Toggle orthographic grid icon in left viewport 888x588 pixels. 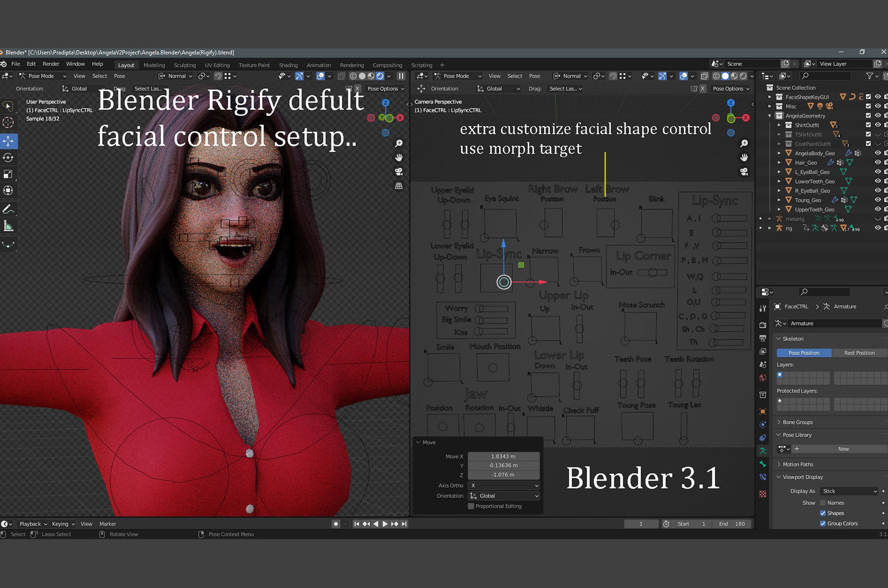tap(398, 186)
